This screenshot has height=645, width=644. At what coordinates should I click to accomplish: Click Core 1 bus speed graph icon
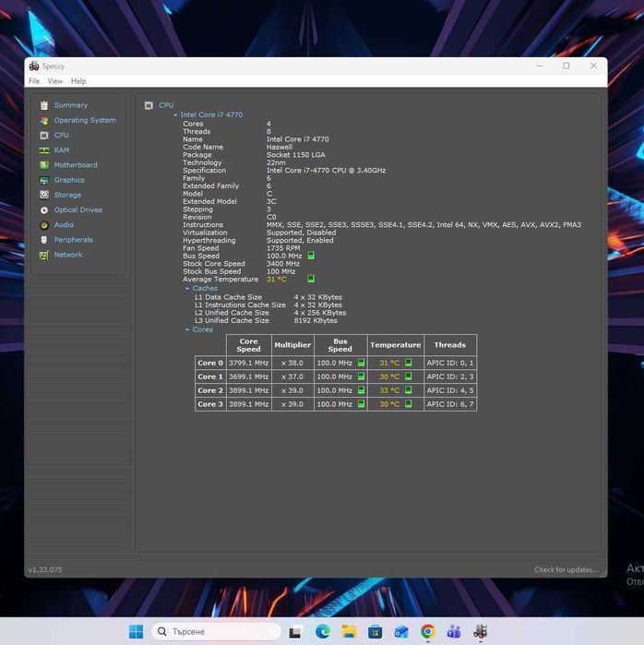click(x=361, y=376)
